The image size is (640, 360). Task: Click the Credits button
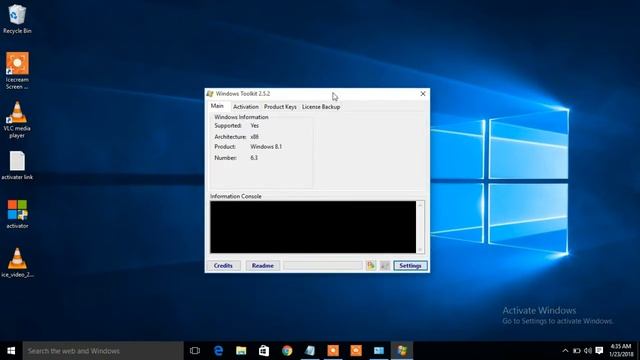(223, 266)
